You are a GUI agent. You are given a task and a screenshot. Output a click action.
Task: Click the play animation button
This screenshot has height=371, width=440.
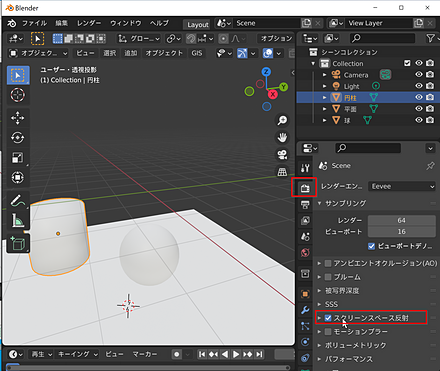236,354
